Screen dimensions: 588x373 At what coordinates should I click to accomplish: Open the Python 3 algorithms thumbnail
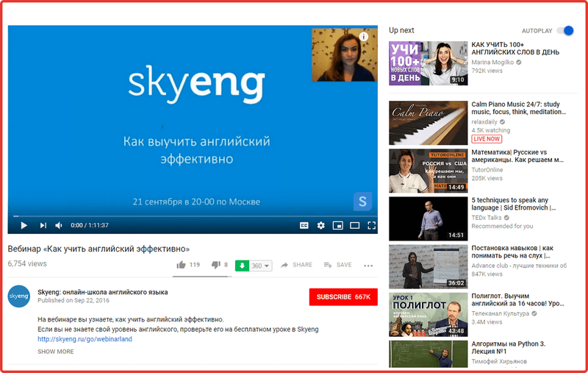(x=429, y=354)
